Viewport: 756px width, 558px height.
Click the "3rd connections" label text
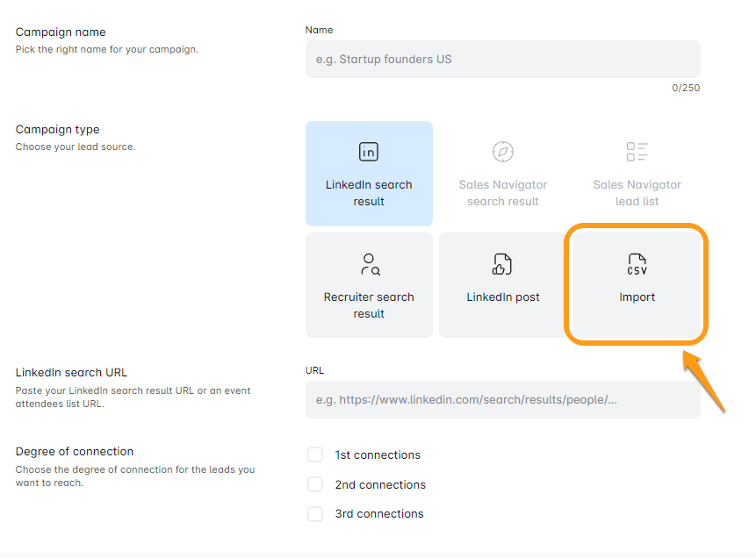[x=379, y=514]
